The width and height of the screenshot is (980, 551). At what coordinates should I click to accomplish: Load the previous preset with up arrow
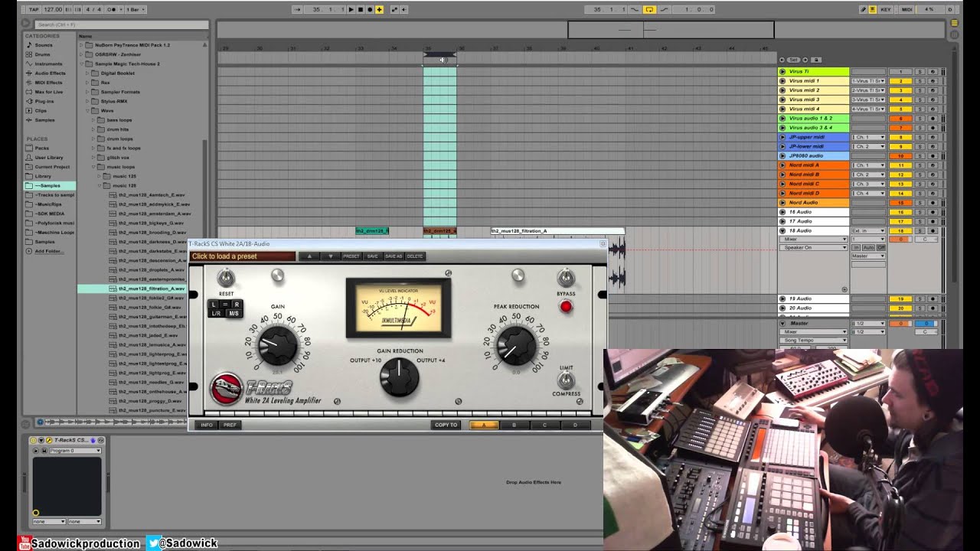309,256
